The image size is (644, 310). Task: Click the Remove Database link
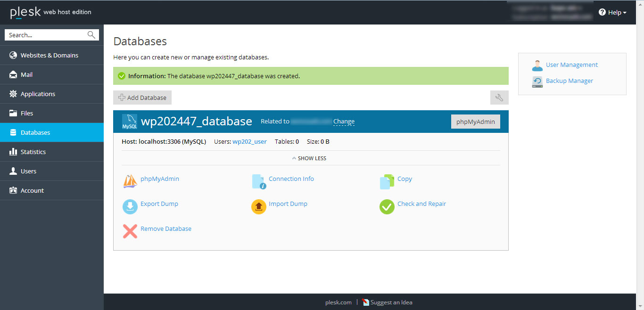click(166, 229)
